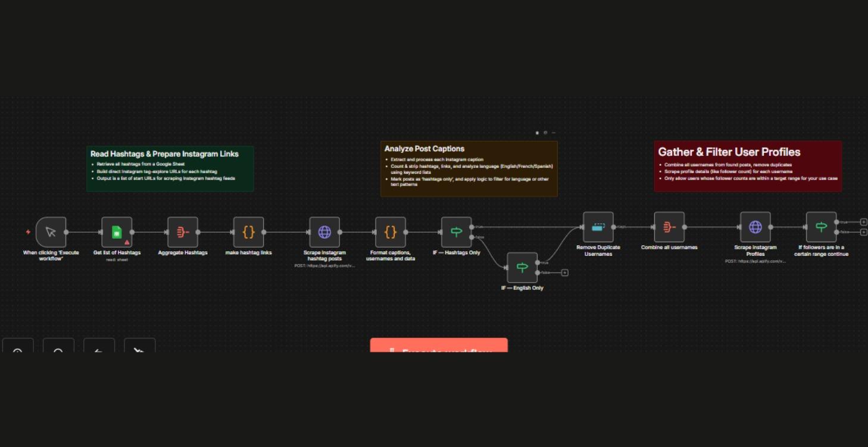Open the 'Remove Duplicate Usernames' node

(x=598, y=227)
